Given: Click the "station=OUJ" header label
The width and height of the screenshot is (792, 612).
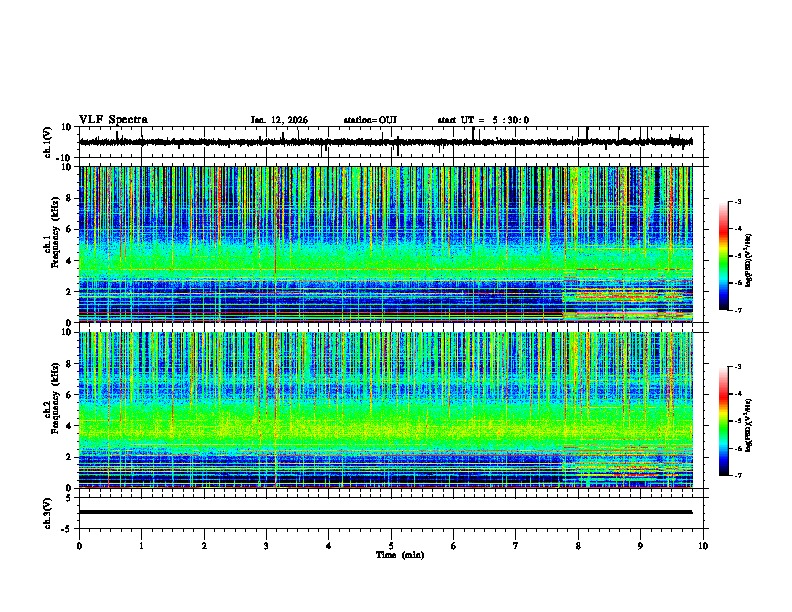Looking at the screenshot, I should pos(370,120).
